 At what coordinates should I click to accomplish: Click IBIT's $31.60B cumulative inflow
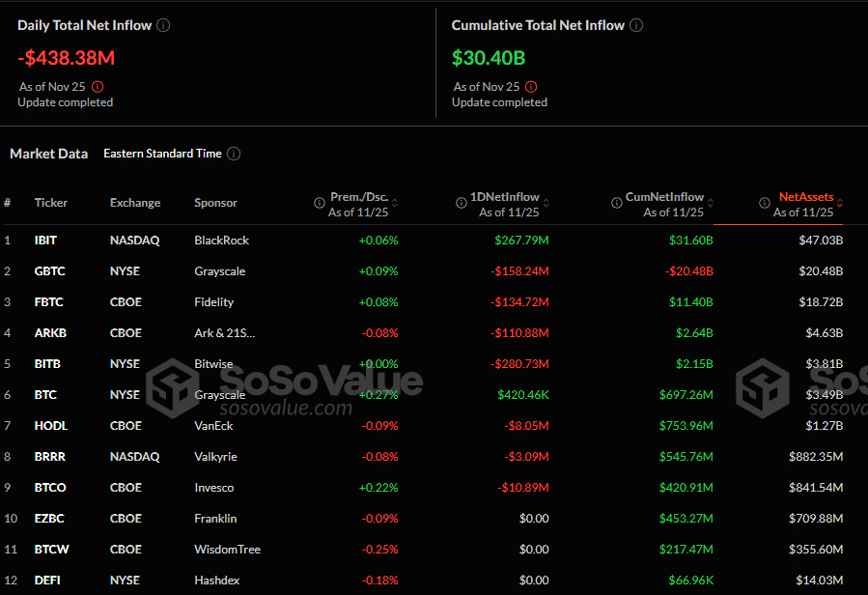(691, 241)
